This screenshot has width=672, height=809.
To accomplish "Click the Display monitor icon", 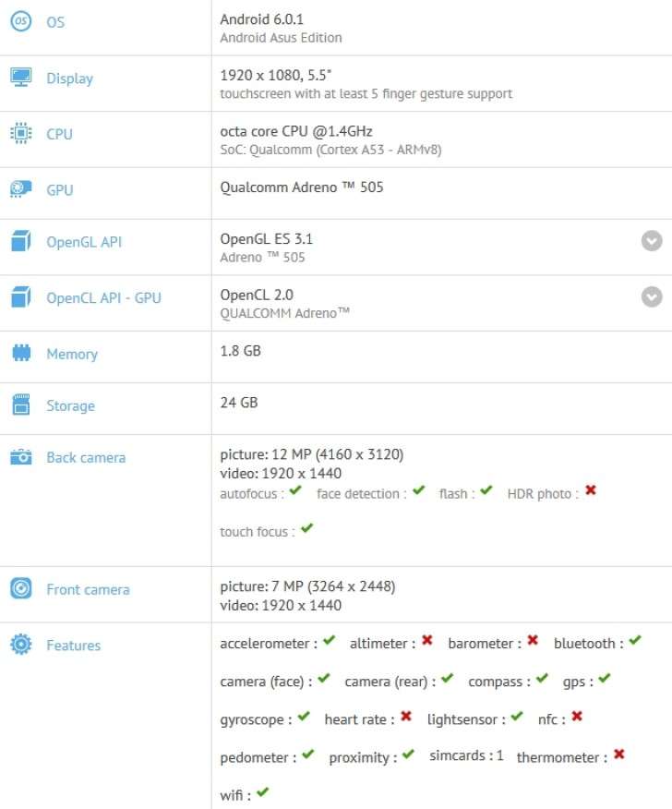I will pos(20,78).
